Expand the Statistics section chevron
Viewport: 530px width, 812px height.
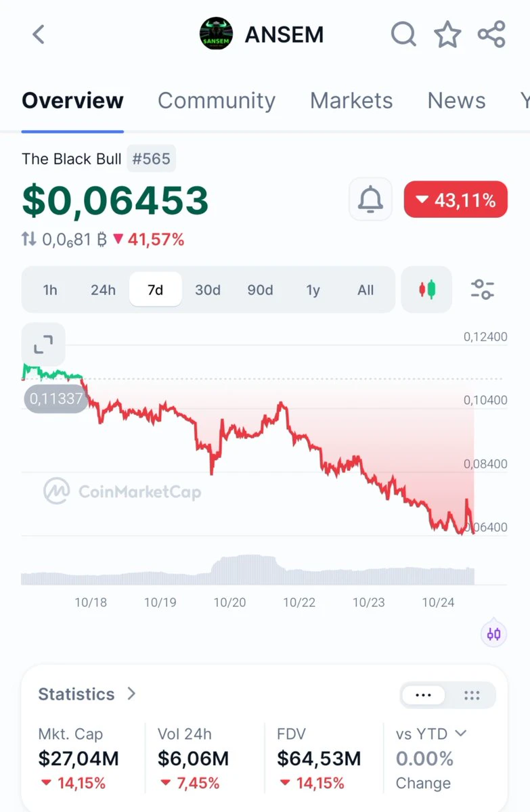[x=131, y=694]
